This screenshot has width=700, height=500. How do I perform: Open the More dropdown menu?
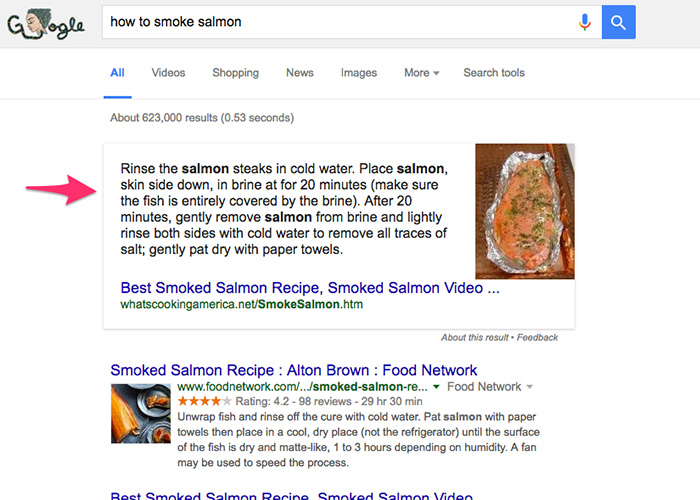(422, 73)
